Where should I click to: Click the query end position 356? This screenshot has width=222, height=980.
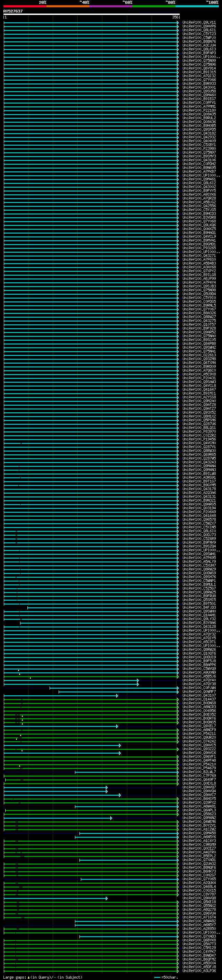[175, 17]
